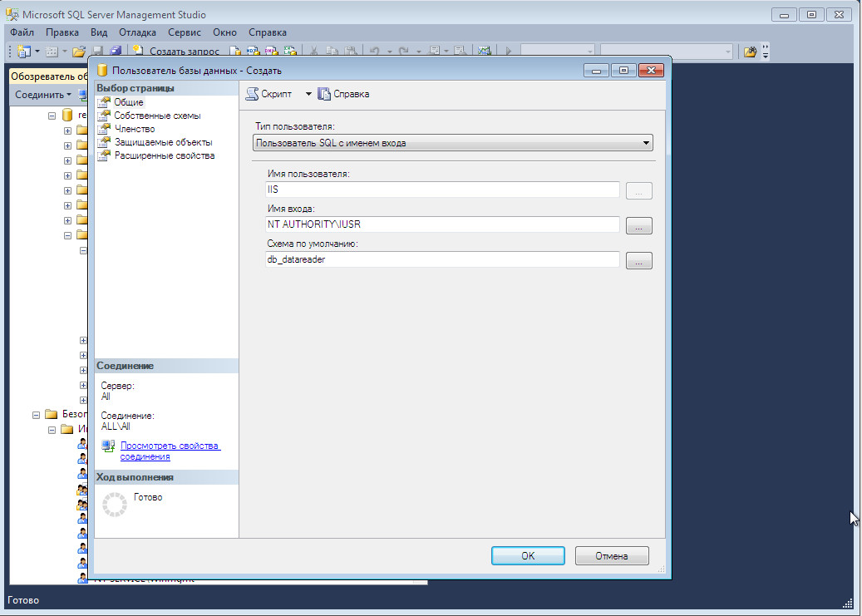Click the find-in-files icon at toolbar's right end

750,52
